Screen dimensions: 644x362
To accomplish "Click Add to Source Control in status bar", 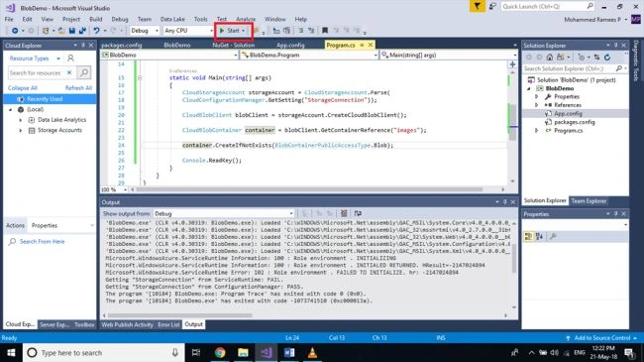I will [602, 338].
